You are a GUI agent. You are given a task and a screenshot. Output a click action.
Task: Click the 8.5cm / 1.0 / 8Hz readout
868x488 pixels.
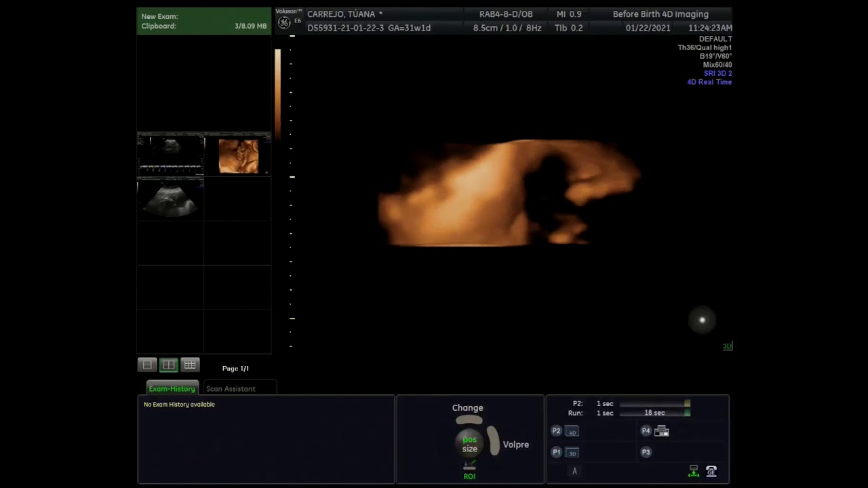[x=507, y=28]
